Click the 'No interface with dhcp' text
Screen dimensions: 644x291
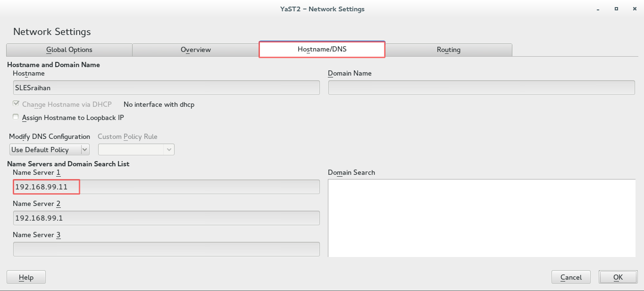(159, 104)
